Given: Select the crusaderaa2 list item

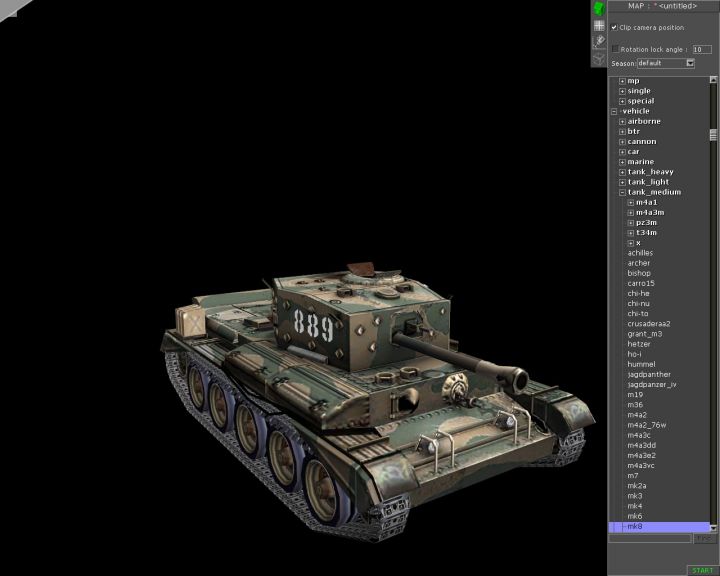Looking at the screenshot, I should pyautogui.click(x=648, y=323).
